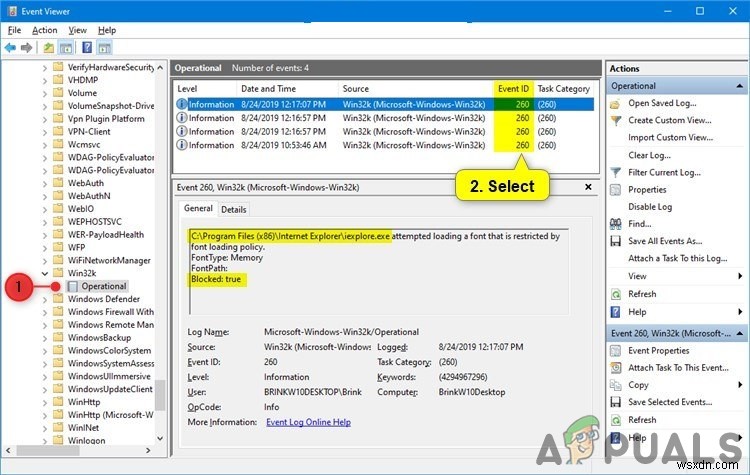Sort events by Source column header
This screenshot has width=750, height=475.
(x=416, y=88)
